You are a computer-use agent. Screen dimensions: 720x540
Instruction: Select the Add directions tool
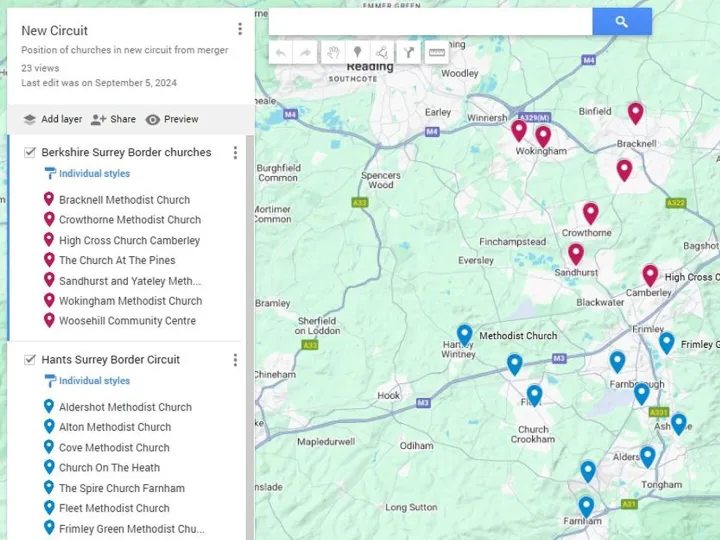click(x=408, y=53)
